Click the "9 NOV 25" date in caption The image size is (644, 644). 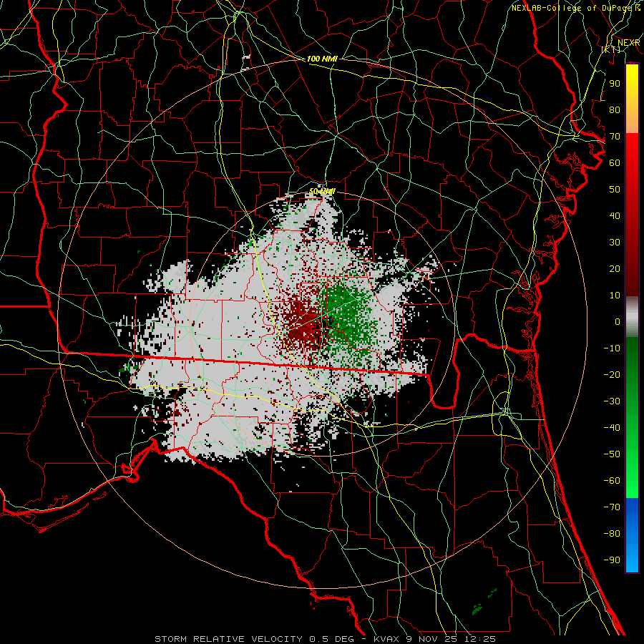pyautogui.click(x=431, y=639)
